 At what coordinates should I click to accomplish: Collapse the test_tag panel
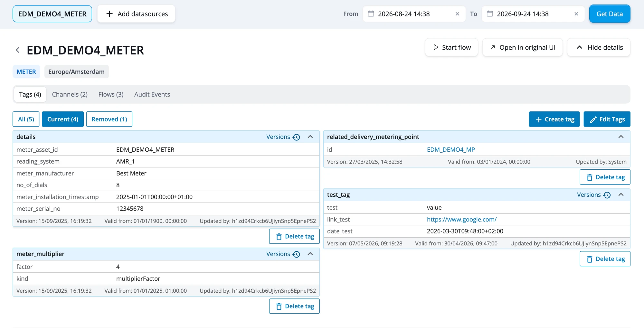621,195
